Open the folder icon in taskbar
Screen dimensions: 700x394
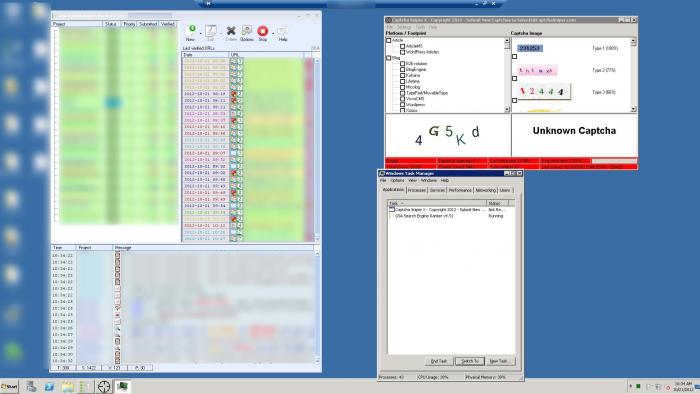[x=67, y=386]
